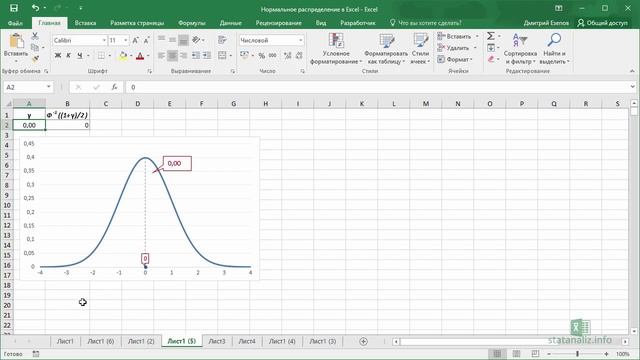640x360 pixels.
Task: Click the Increase Indent icon
Action: click(207, 56)
